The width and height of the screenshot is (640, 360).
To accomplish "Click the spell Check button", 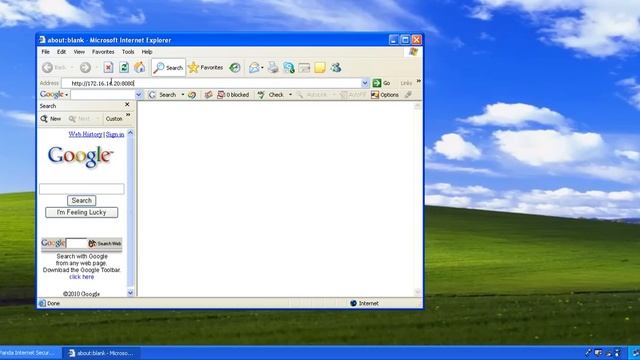I will pos(271,95).
